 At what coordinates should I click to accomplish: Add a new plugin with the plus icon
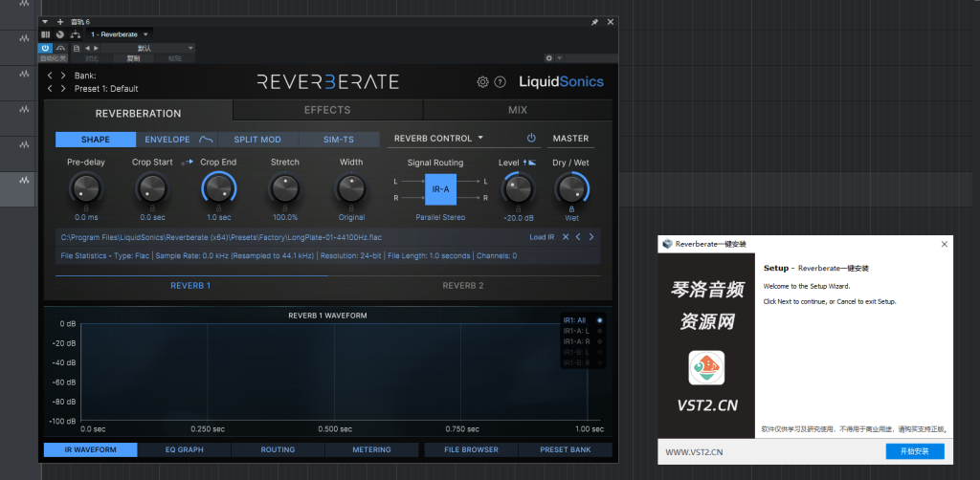[x=60, y=22]
